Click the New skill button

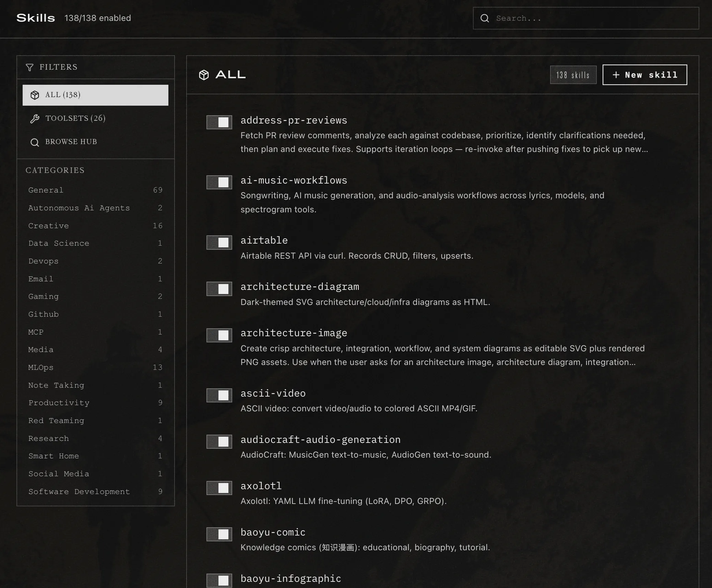[x=645, y=75]
